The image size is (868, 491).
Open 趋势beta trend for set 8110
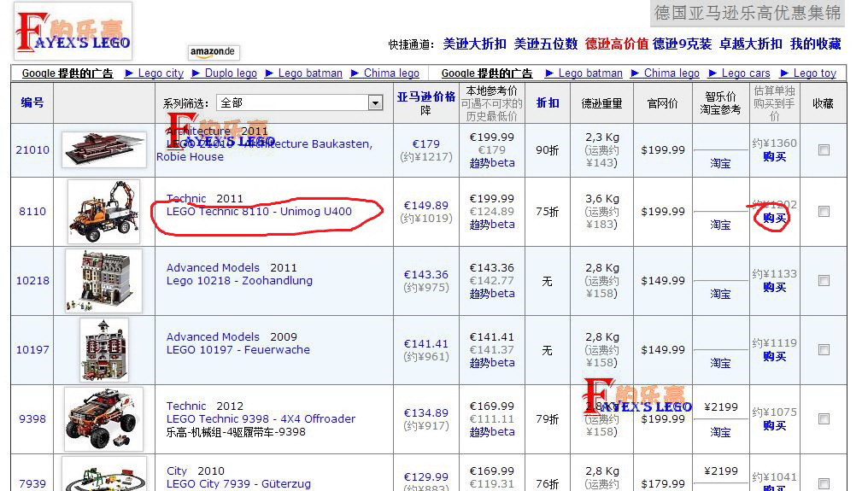pyautogui.click(x=492, y=225)
